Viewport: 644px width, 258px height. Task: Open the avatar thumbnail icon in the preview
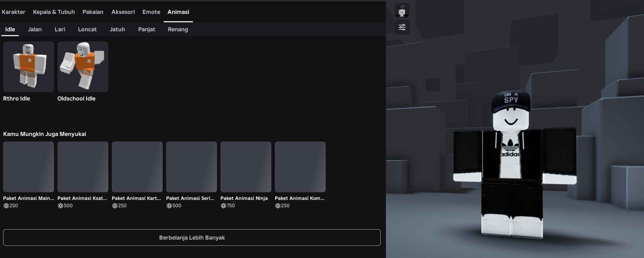402,11
